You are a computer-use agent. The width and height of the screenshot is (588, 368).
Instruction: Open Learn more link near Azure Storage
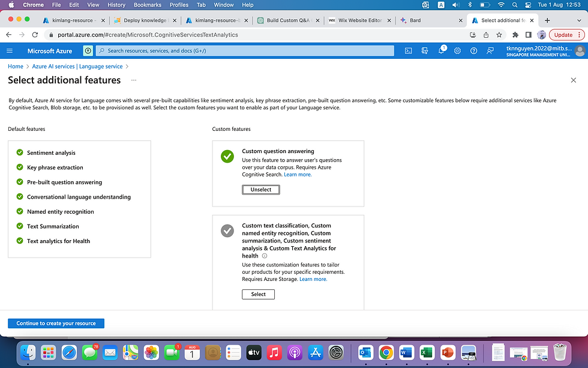coord(313,279)
